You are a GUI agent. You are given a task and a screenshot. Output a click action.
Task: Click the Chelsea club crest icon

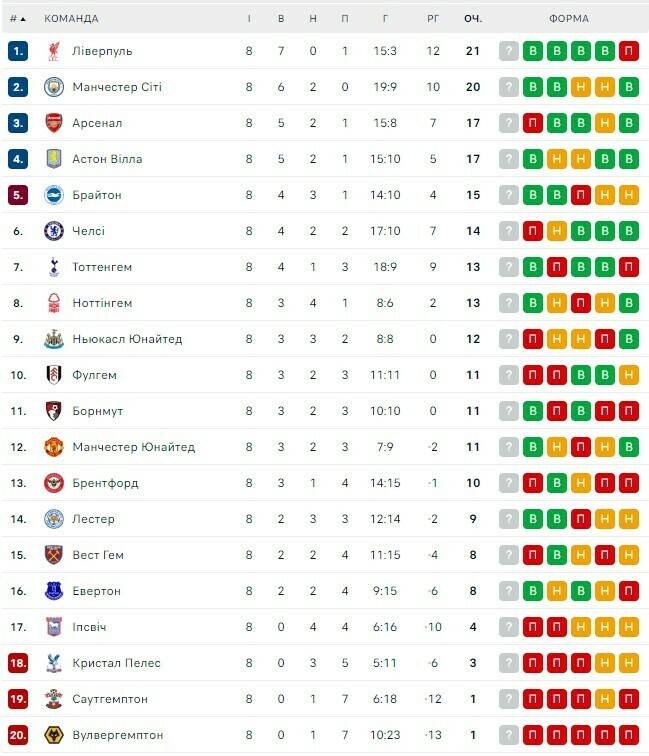click(x=54, y=231)
